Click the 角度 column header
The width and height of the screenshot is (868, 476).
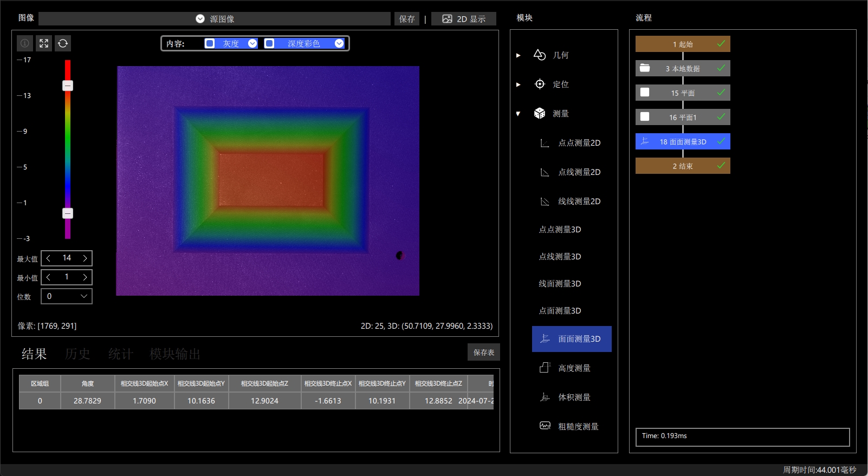(88, 383)
